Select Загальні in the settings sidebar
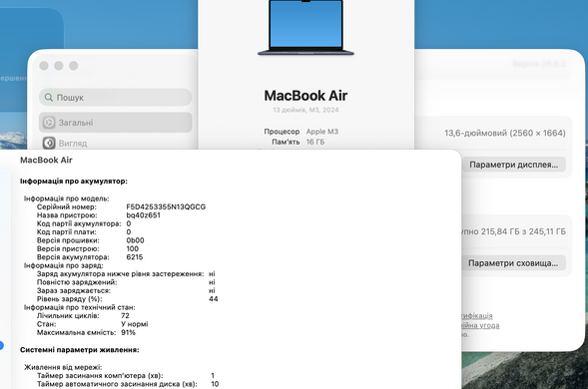588x389 pixels. (116, 123)
